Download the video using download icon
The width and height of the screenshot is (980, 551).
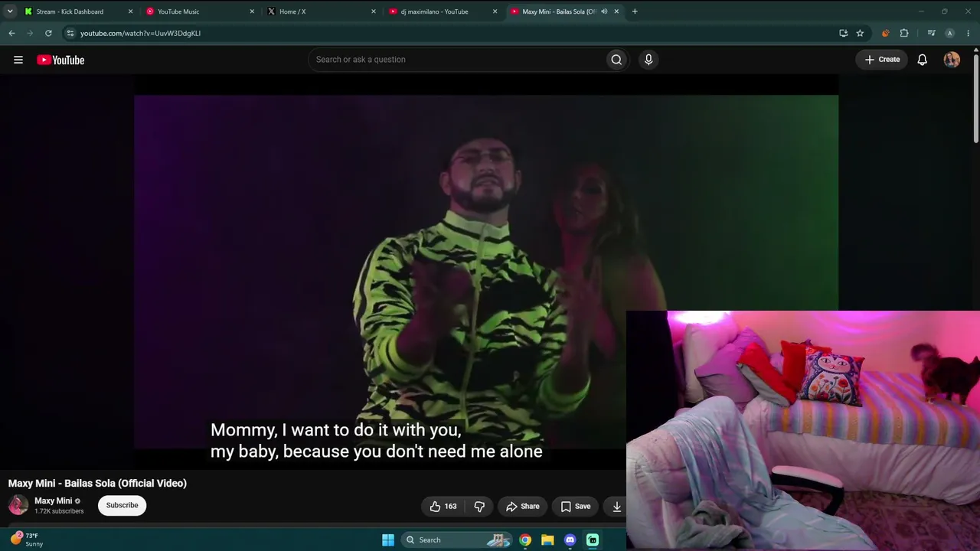tap(616, 506)
